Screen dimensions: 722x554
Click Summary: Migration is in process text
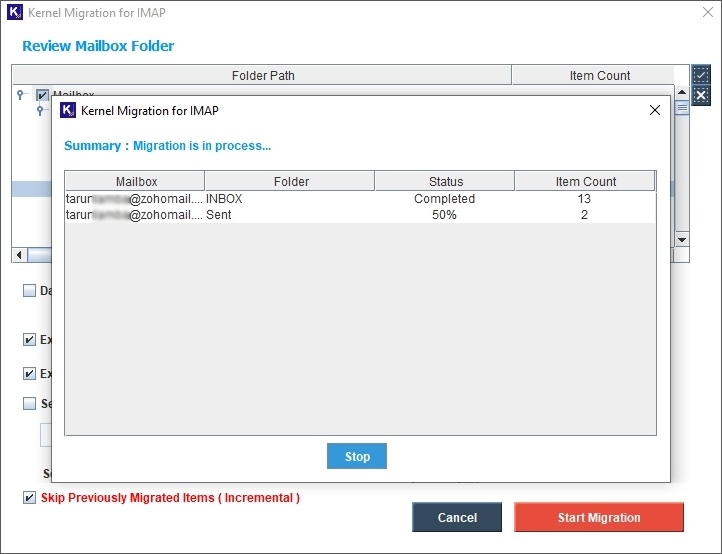pyautogui.click(x=167, y=146)
